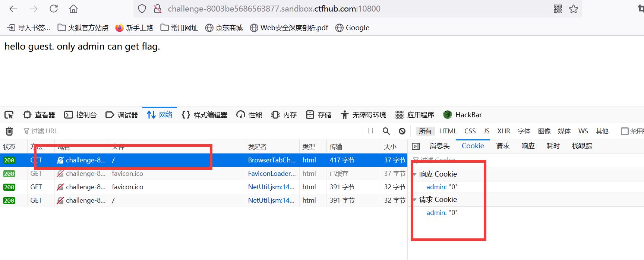
Task: Filter requests by XHR
Action: click(x=503, y=131)
